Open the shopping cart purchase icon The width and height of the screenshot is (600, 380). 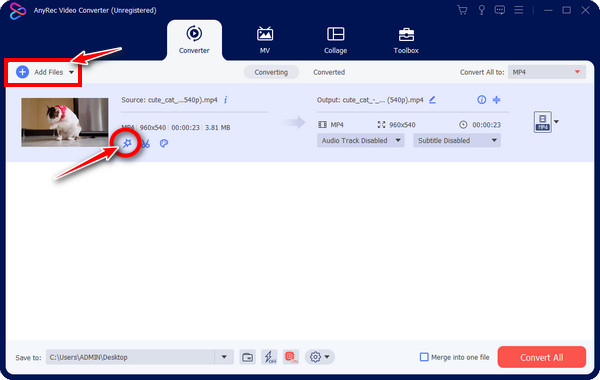point(462,10)
